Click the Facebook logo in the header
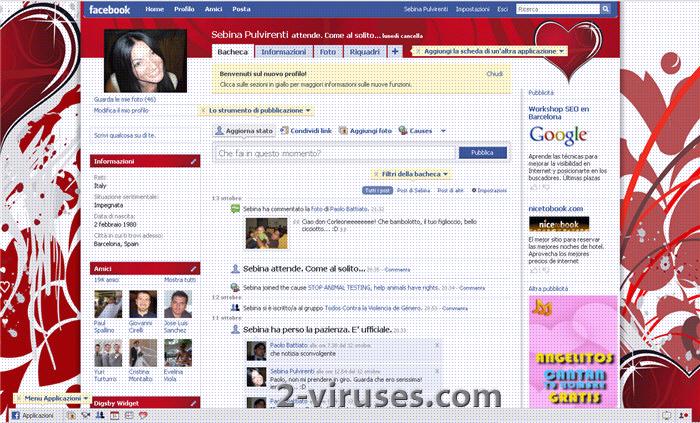This screenshot has height=423, width=700. [109, 9]
